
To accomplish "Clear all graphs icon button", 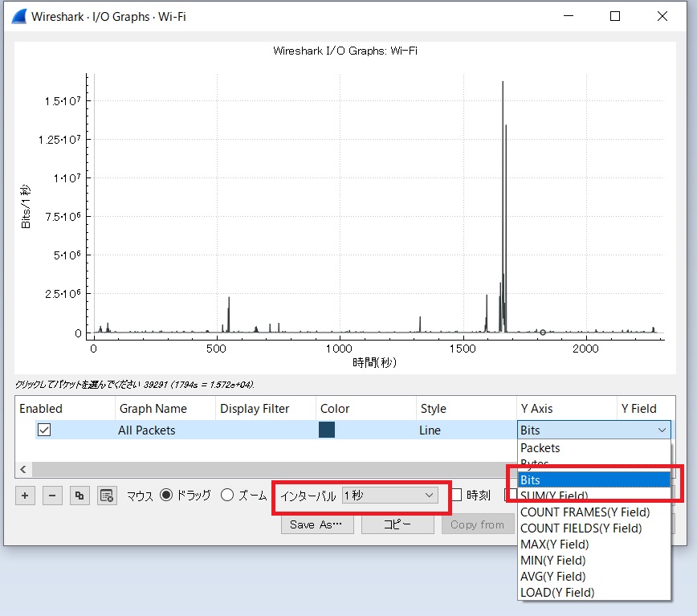I will (107, 496).
